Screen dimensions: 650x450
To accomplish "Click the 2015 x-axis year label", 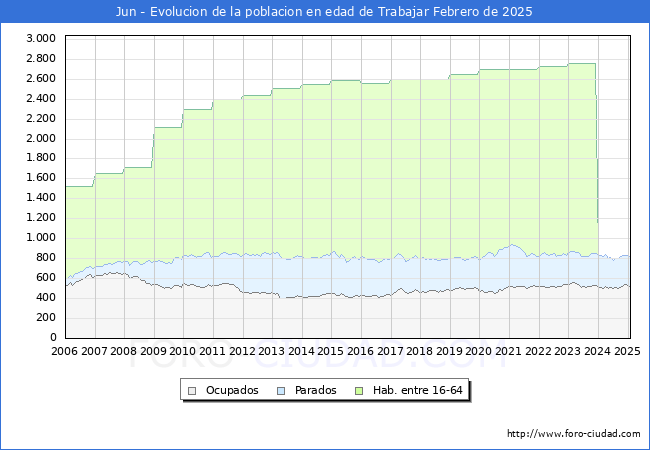I will [x=331, y=351].
